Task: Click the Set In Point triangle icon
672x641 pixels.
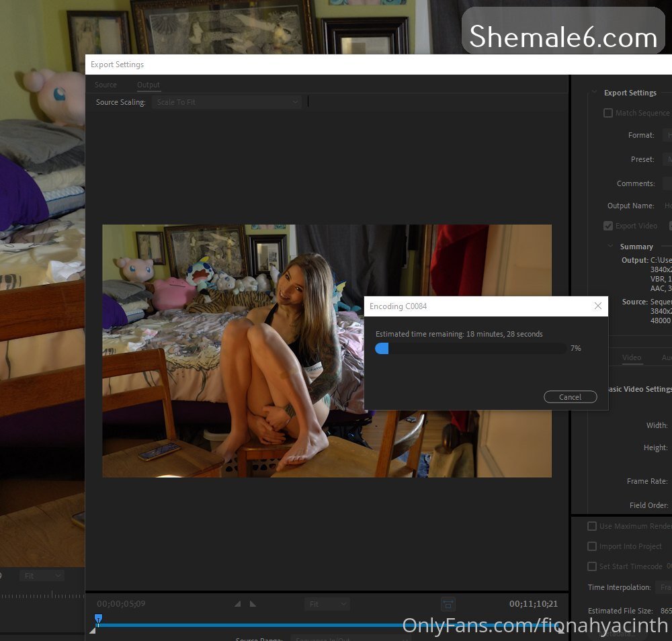Action: [x=237, y=604]
